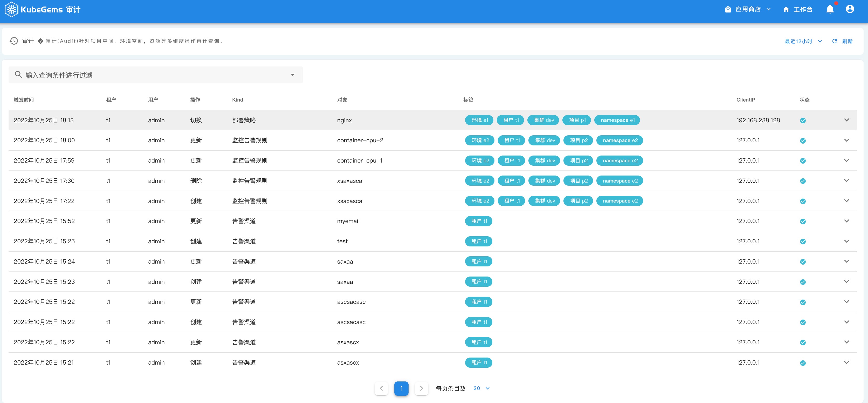Viewport: 868px width, 403px height.
Task: Click the status check for 15:23 saxaa row
Action: coord(803,282)
